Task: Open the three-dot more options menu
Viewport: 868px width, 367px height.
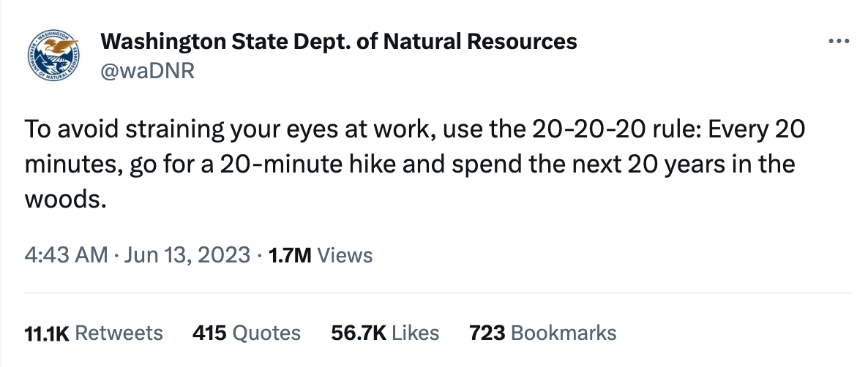Action: pos(839,42)
